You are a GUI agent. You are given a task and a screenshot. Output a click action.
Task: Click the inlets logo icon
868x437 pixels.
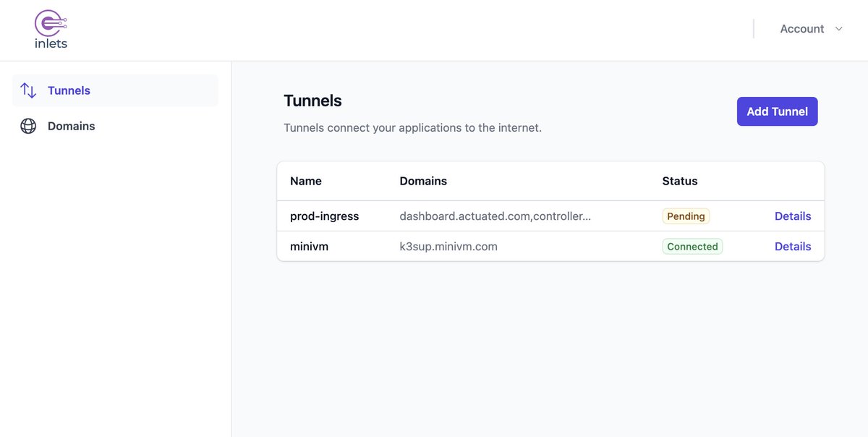point(51,29)
